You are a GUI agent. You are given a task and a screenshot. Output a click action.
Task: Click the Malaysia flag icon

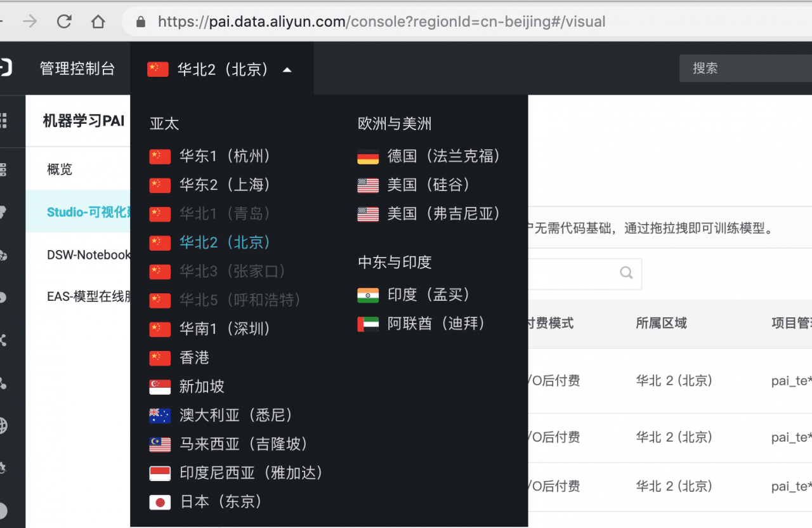tap(160, 445)
